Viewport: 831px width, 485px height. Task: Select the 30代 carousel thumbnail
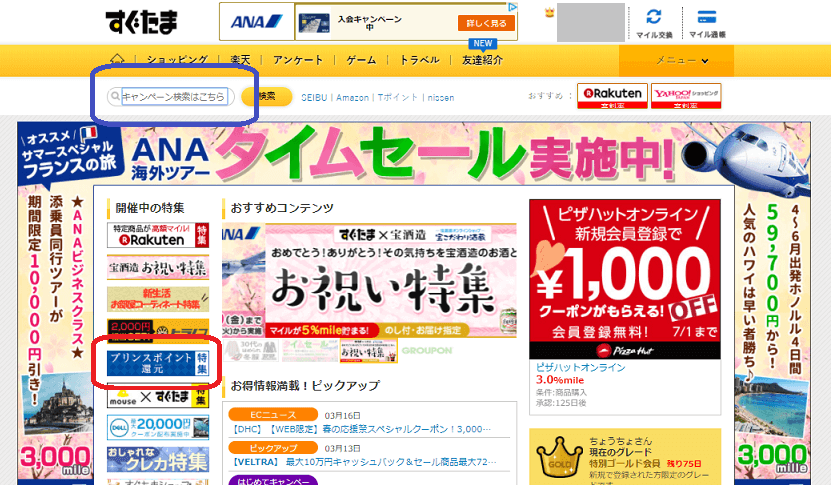point(251,351)
